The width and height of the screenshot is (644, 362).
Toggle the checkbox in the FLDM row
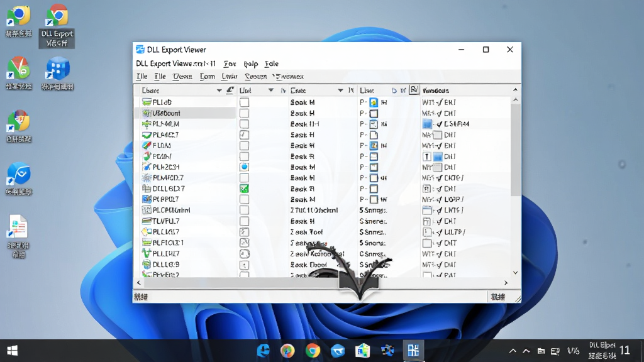(x=245, y=145)
